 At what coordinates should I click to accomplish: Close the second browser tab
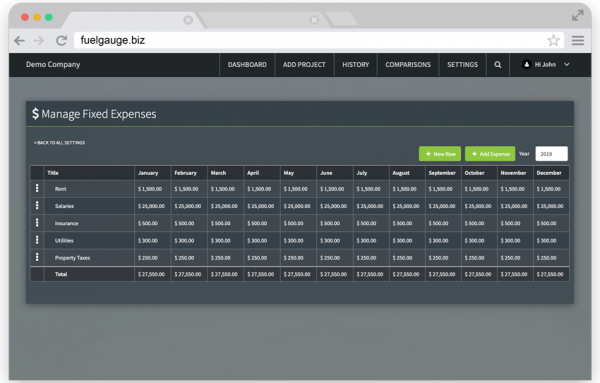314,20
